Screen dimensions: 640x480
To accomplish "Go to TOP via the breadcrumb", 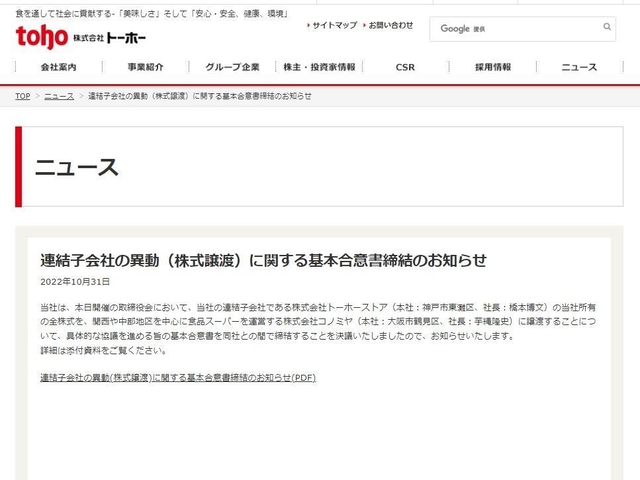I will (x=22, y=96).
